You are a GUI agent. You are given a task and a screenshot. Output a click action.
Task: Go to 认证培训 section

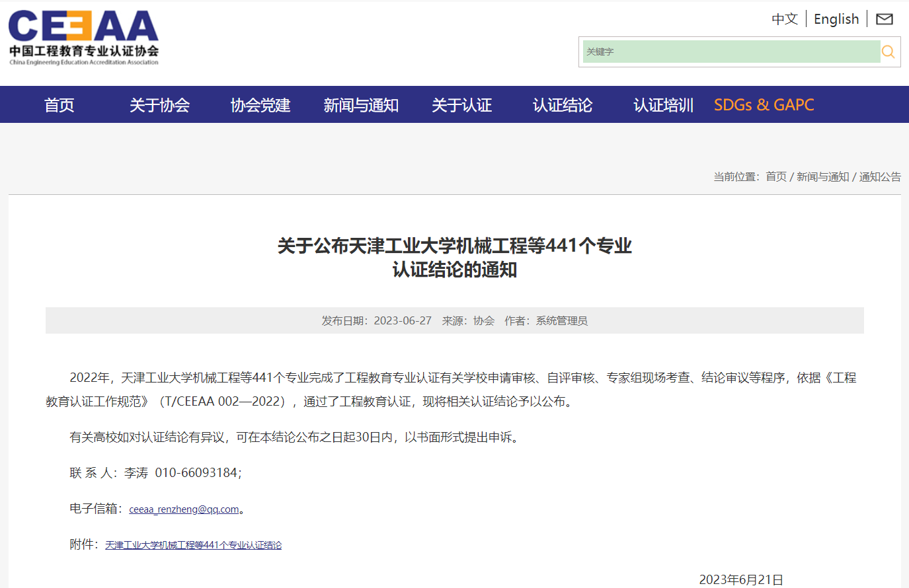[663, 105]
